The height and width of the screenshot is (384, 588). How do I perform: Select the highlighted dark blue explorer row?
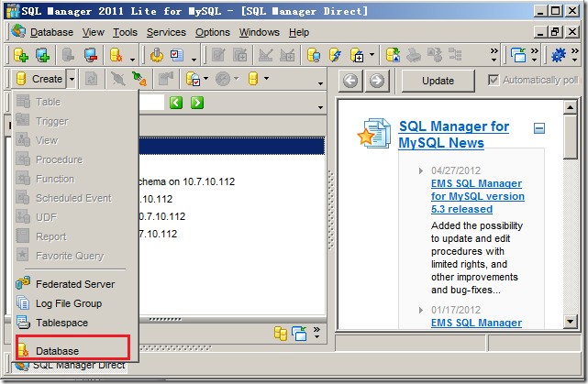click(x=232, y=146)
